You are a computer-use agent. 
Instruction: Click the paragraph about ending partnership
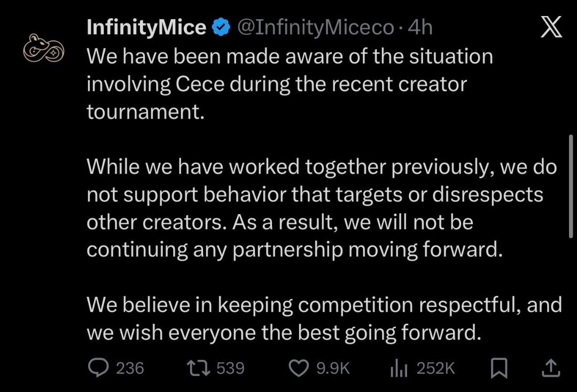[x=321, y=208]
